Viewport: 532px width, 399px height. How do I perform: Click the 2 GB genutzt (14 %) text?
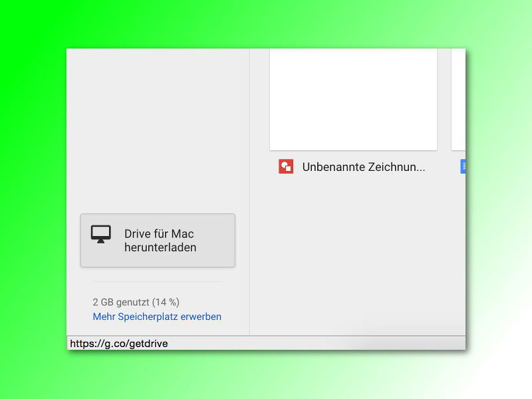136,302
